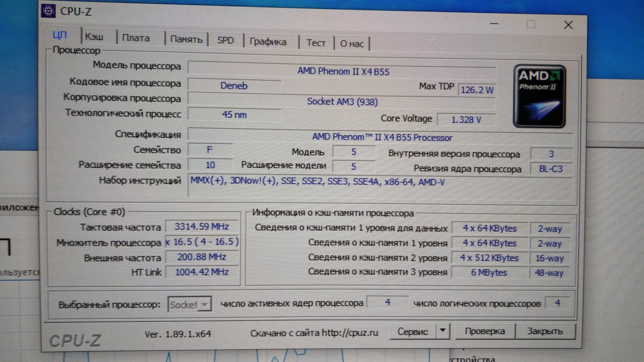Click the Ревизия ядра value BL-C3

click(551, 169)
